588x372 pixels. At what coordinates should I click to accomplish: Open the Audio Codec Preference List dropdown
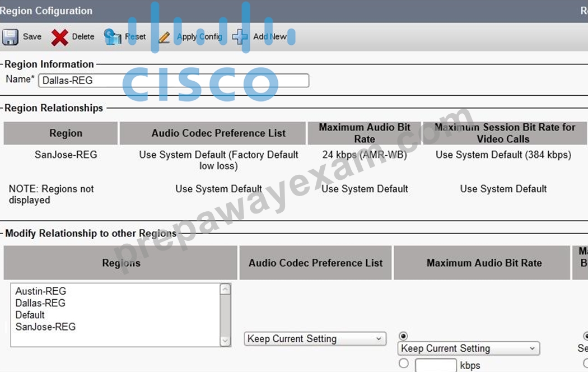click(315, 338)
